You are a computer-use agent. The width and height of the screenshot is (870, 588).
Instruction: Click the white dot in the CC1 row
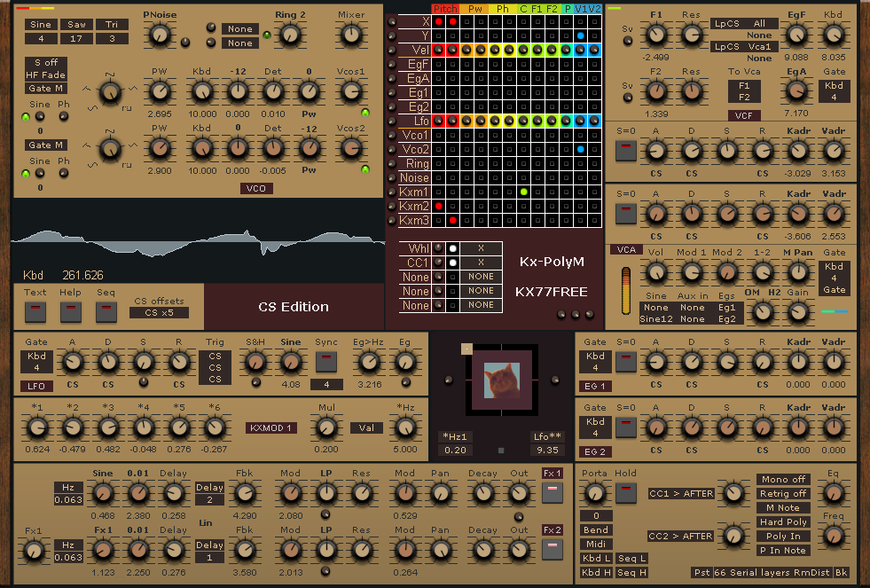pos(453,263)
